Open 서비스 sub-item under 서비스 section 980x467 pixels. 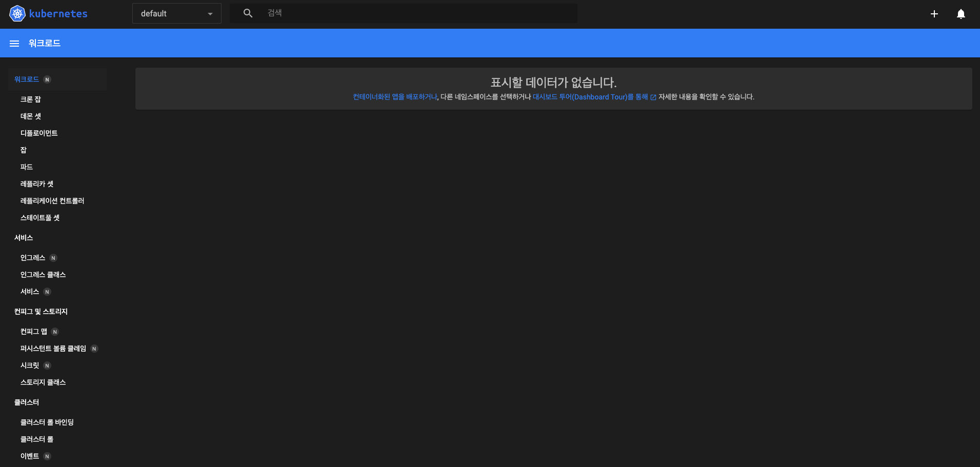click(30, 292)
